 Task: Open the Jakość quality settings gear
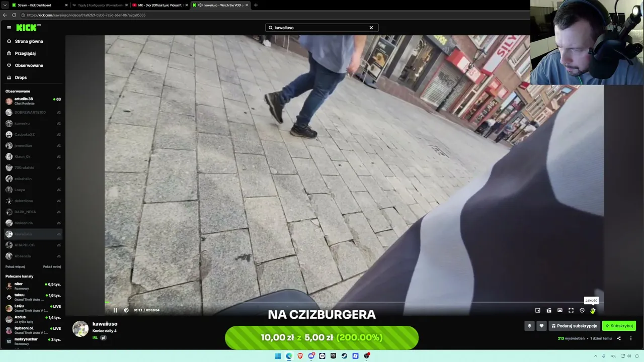tap(593, 311)
